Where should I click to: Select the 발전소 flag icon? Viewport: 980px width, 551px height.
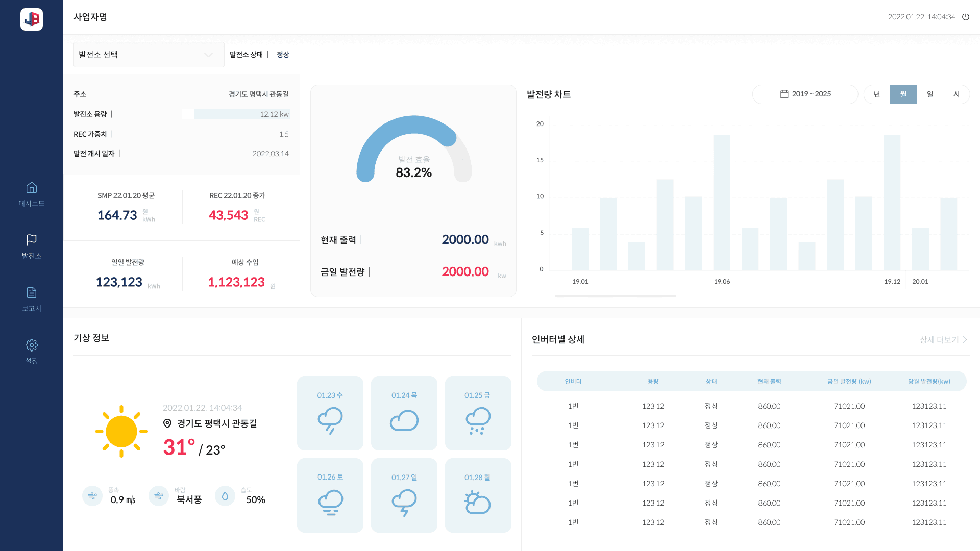32,240
